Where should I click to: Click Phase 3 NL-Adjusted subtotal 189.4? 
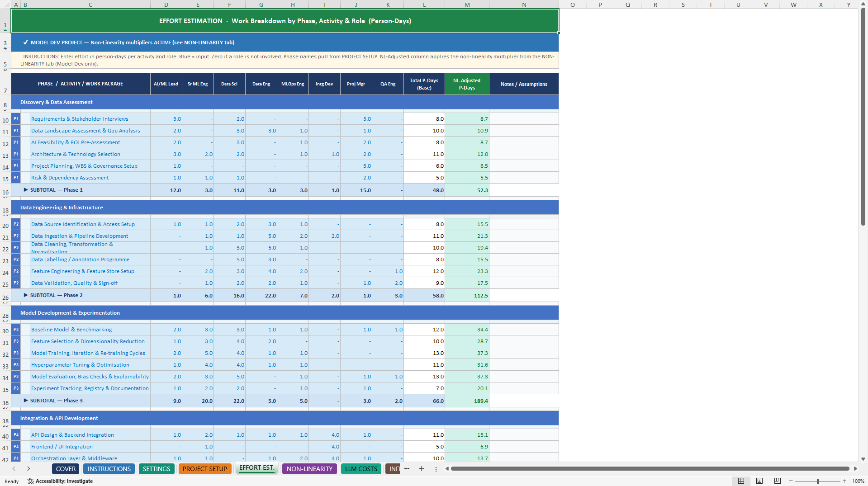[x=467, y=401]
